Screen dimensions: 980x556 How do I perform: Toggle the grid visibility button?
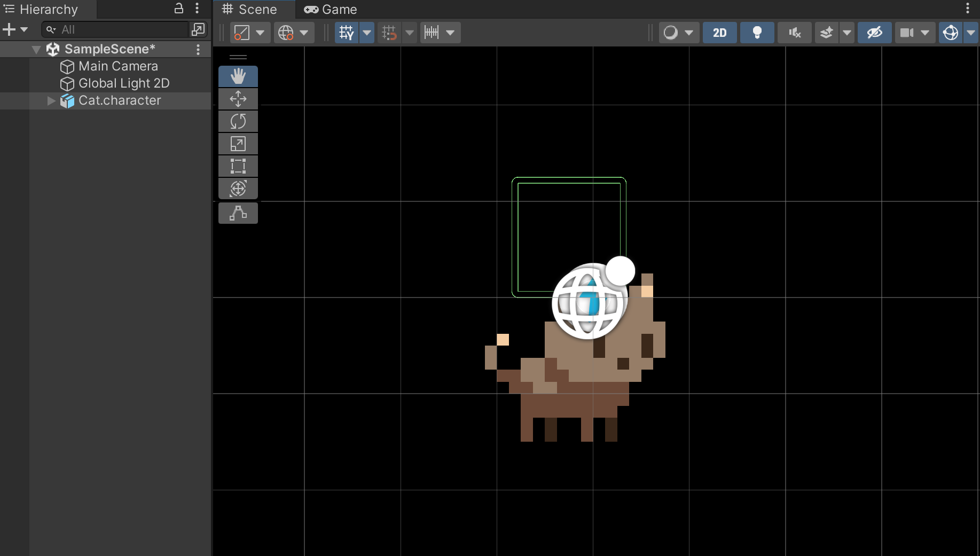(347, 33)
